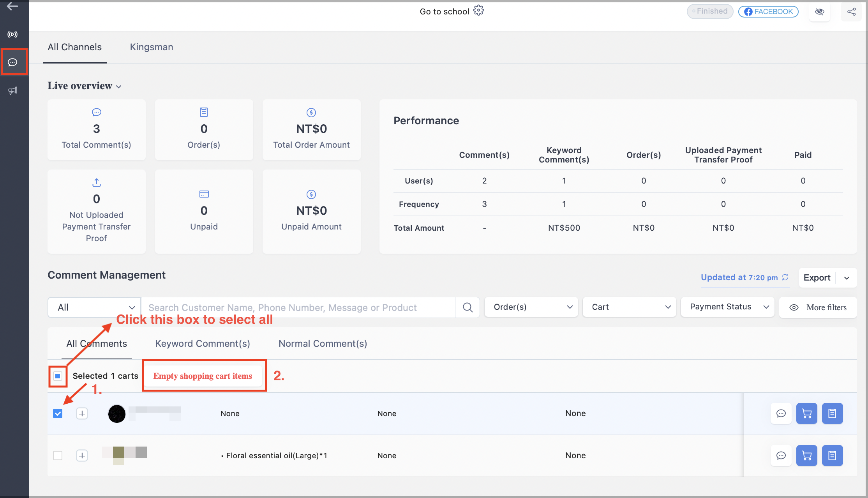Screen dimensions: 868x498
Task: Click the share icon in the header
Action: [x=851, y=12]
